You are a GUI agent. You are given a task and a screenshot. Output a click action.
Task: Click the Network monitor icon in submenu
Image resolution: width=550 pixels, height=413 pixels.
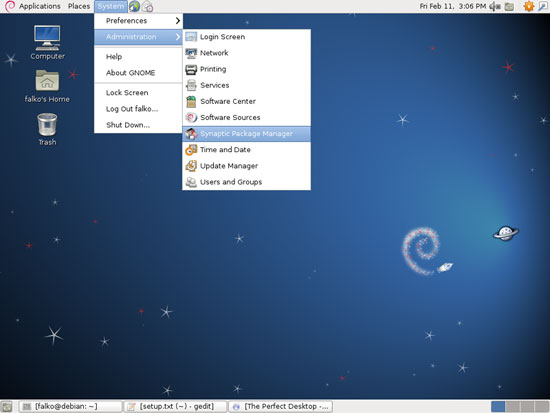tap(191, 53)
